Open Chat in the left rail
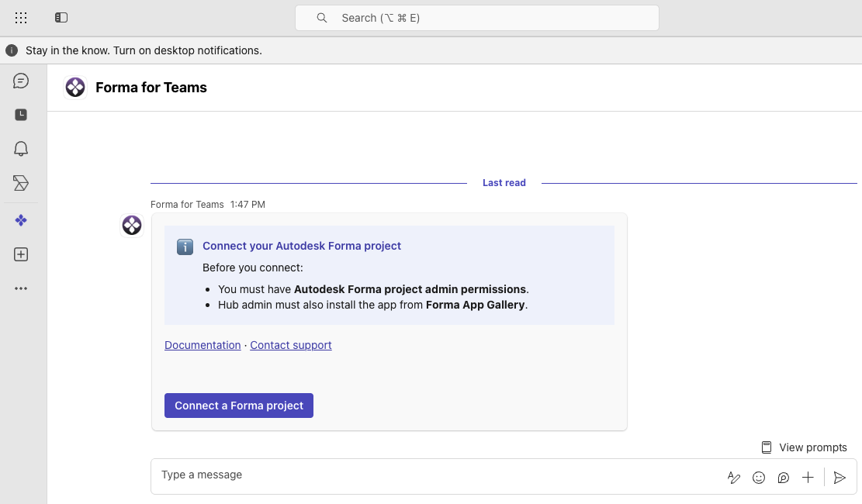This screenshot has width=862, height=504. 21,81
